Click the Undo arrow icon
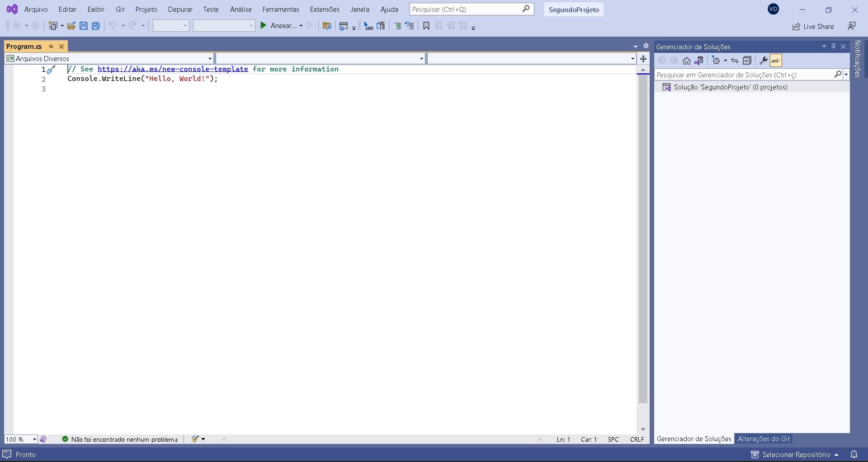Image resolution: width=868 pixels, height=462 pixels. coord(113,26)
